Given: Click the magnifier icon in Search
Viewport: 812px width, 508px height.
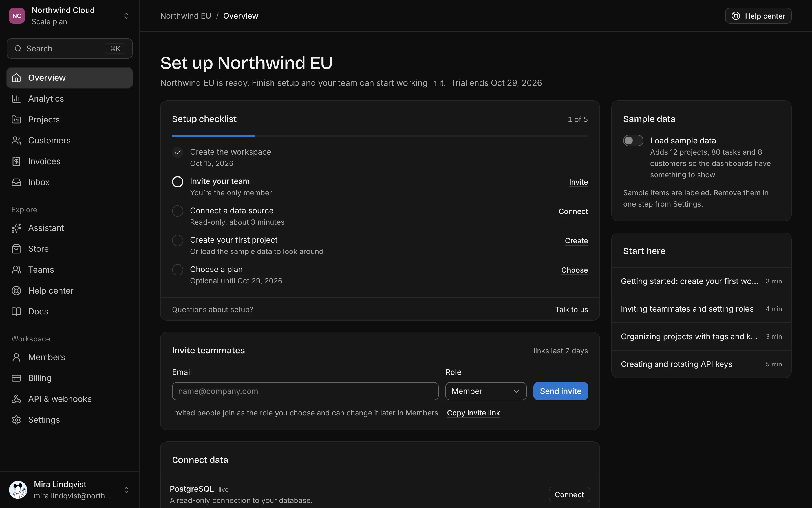Looking at the screenshot, I should [18, 49].
